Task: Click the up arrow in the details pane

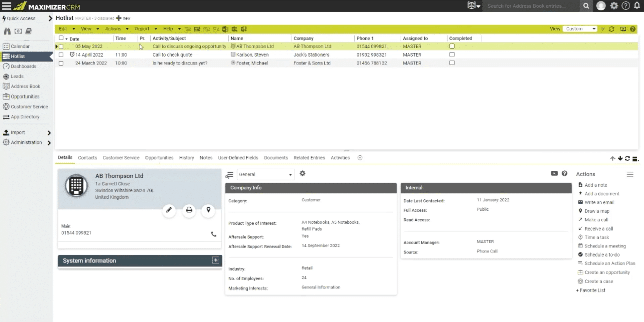Action: point(612,158)
